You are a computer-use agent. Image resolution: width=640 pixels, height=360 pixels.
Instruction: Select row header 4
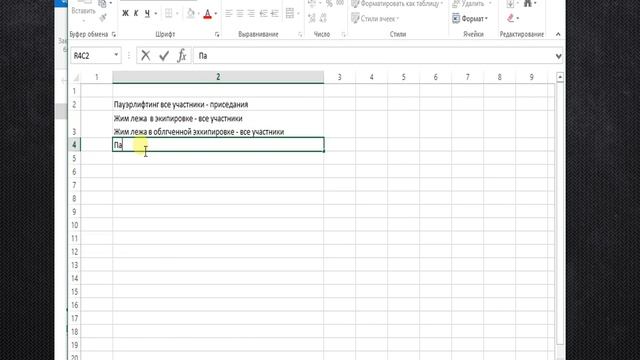coord(75,144)
